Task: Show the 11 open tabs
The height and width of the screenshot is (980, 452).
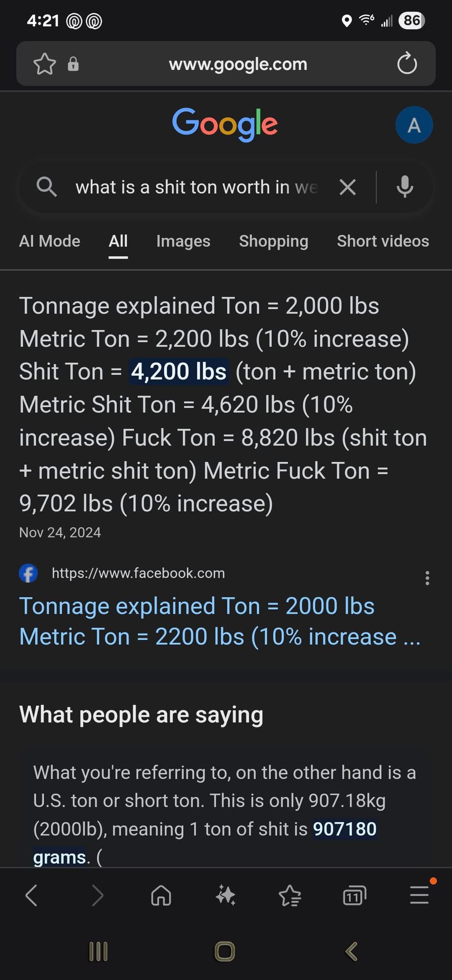Action: 354,895
